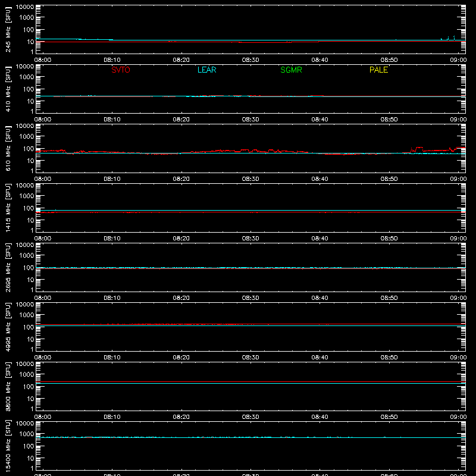Click the 08:20 tick label below 8800 MHz panel
This screenshot has height=476, width=476.
181,417
